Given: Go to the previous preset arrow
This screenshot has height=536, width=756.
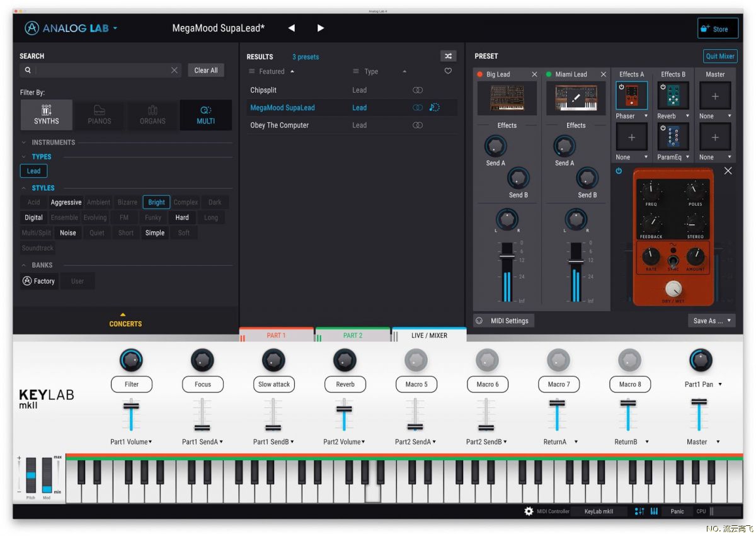Looking at the screenshot, I should [x=291, y=28].
